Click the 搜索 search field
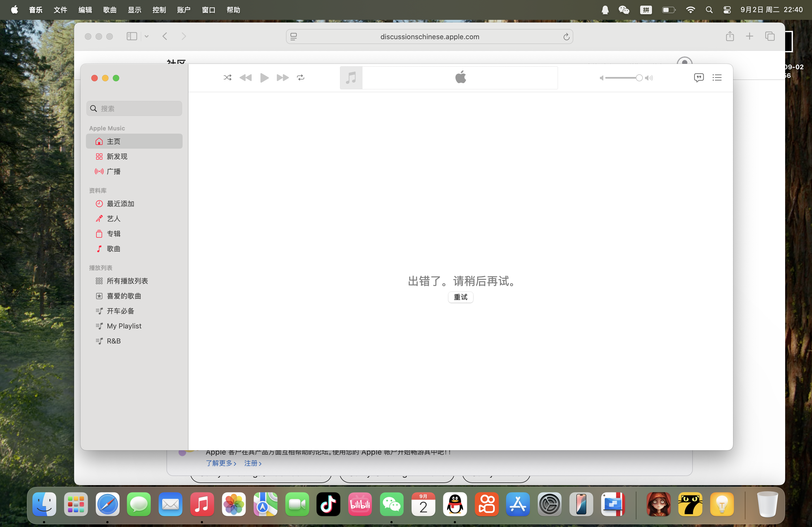 pyautogui.click(x=134, y=108)
